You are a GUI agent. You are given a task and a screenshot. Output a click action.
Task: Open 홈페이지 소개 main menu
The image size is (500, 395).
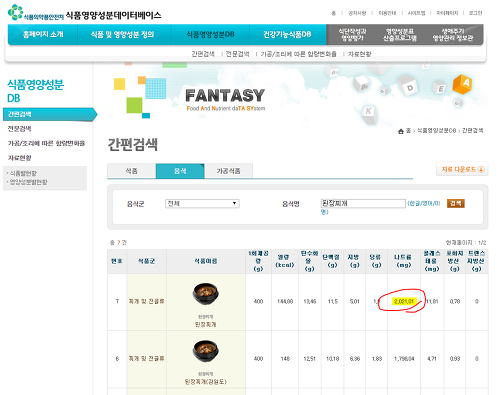click(x=43, y=34)
